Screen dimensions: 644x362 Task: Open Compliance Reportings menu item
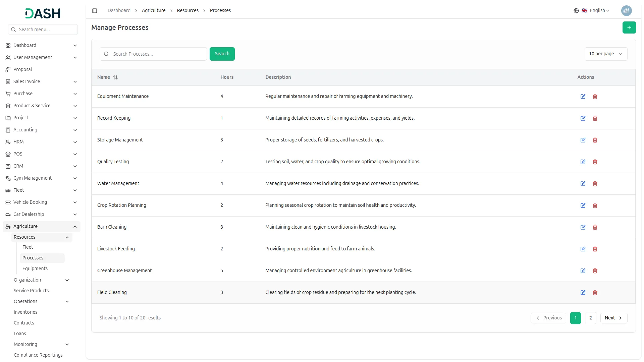[38, 355]
